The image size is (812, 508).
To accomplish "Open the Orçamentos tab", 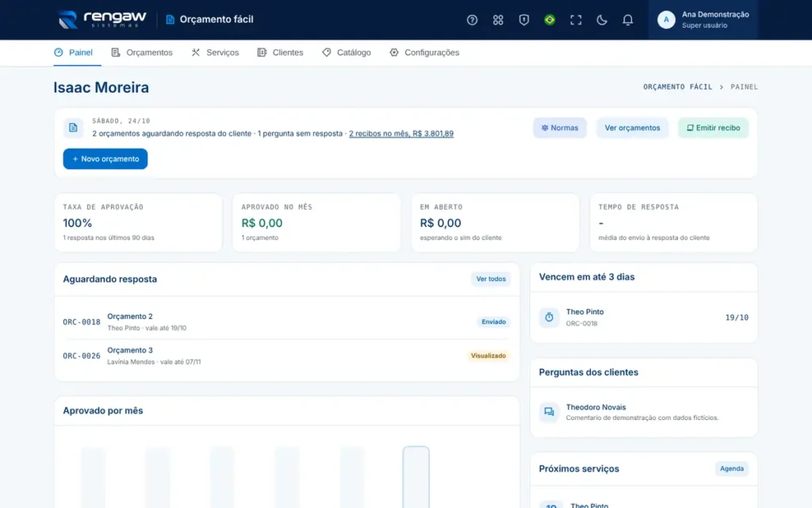I will (142, 52).
